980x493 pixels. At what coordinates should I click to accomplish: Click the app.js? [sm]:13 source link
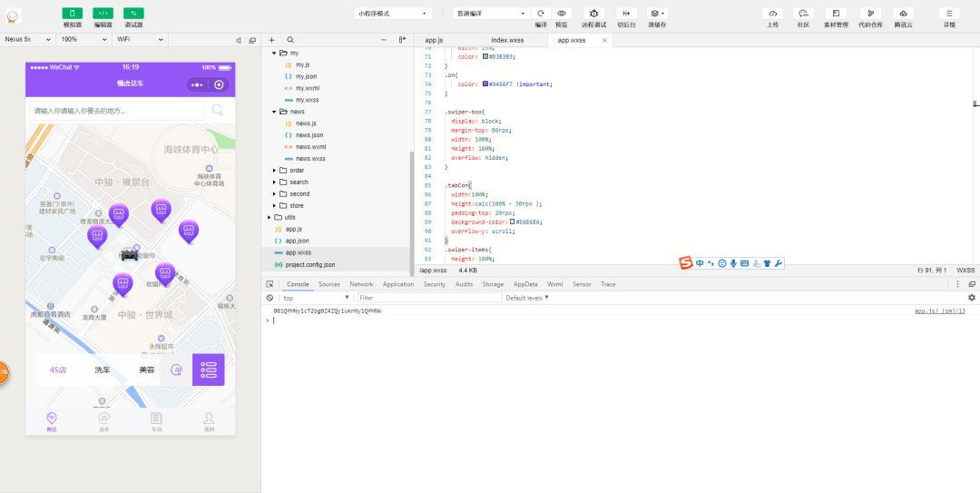click(x=940, y=311)
